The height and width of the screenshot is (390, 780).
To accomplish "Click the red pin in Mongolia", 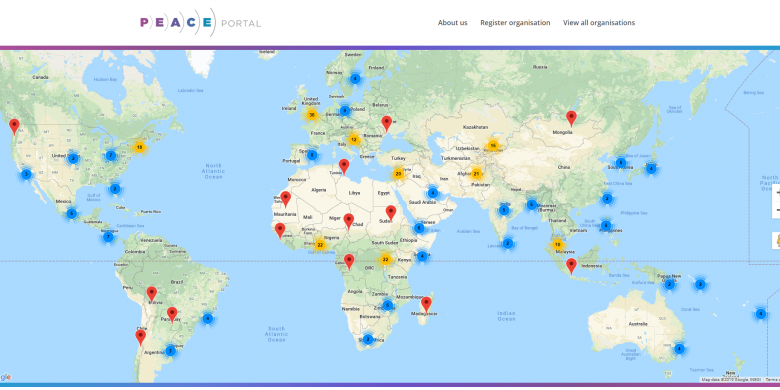I will coord(571,118).
